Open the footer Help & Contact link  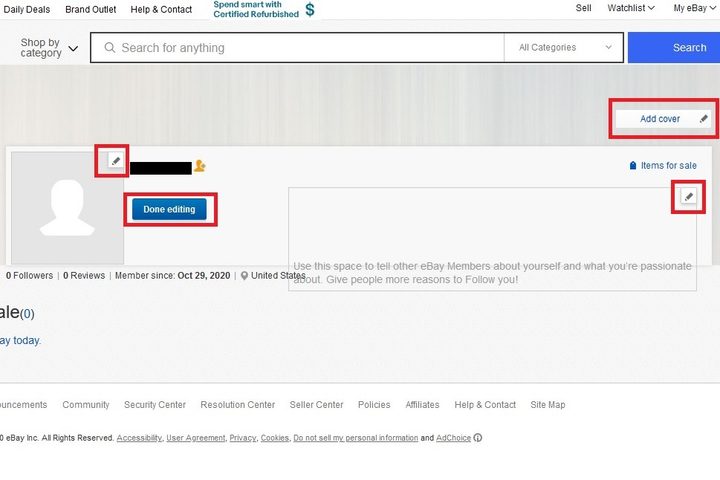point(485,405)
